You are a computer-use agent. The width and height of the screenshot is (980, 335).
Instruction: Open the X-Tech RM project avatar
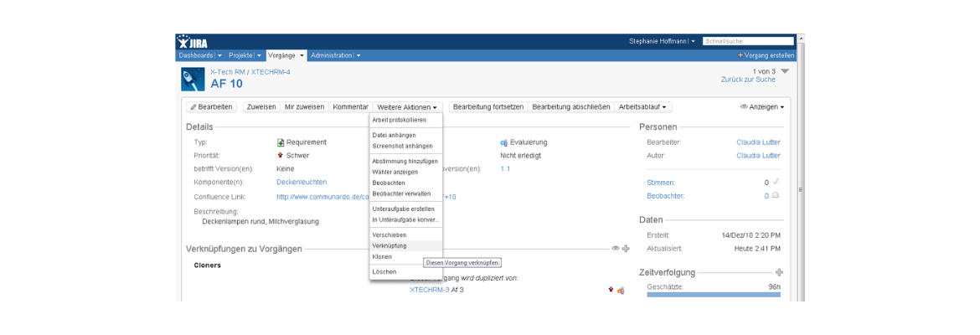193,80
